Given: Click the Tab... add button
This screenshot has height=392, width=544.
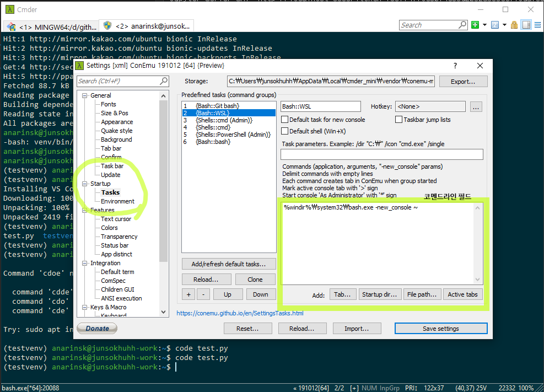Looking at the screenshot, I should (x=342, y=294).
